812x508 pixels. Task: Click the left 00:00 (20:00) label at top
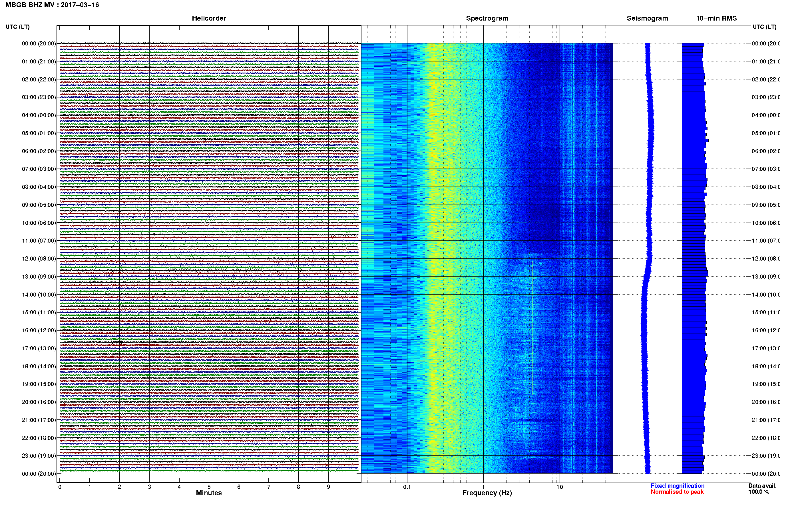pyautogui.click(x=39, y=43)
